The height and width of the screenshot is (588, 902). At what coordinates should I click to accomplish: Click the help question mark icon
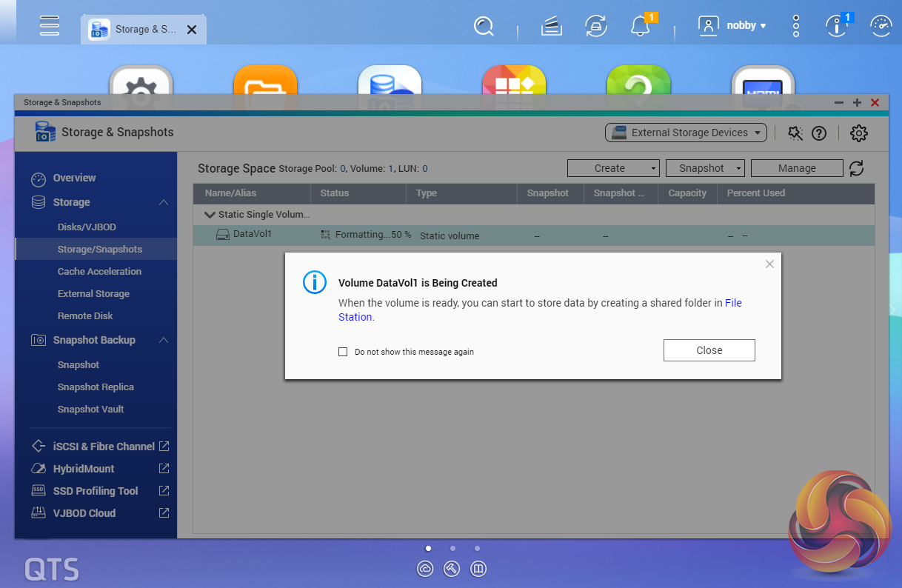point(818,133)
